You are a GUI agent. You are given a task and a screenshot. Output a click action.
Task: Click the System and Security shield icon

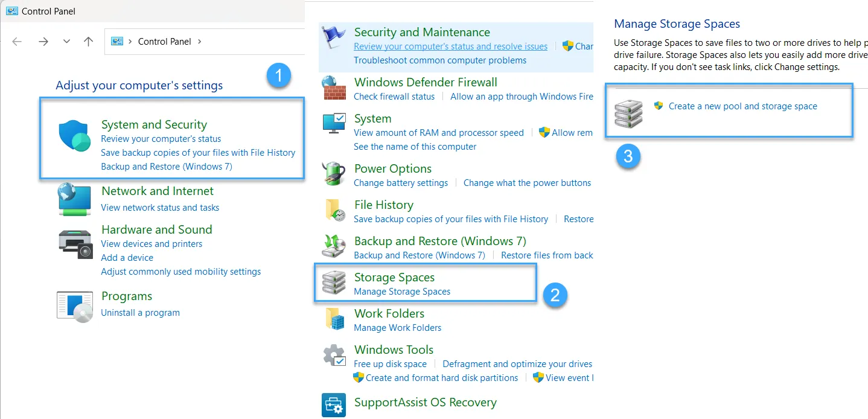pyautogui.click(x=75, y=136)
